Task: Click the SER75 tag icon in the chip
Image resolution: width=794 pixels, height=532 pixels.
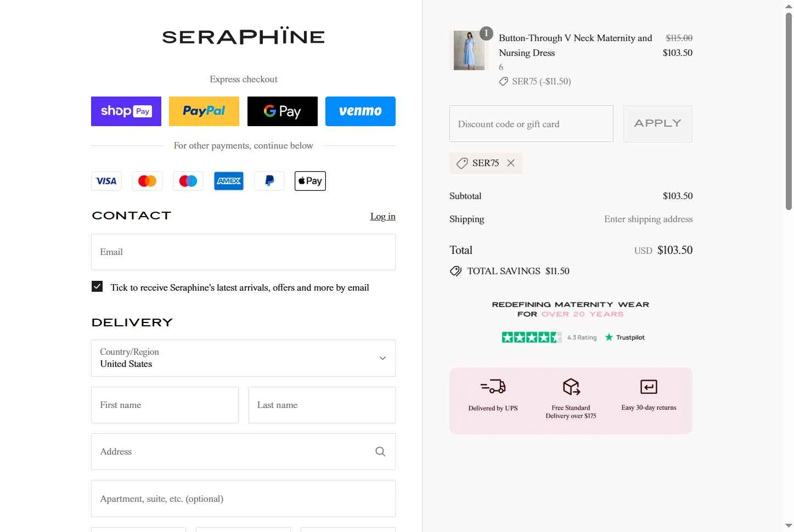Action: [x=462, y=163]
